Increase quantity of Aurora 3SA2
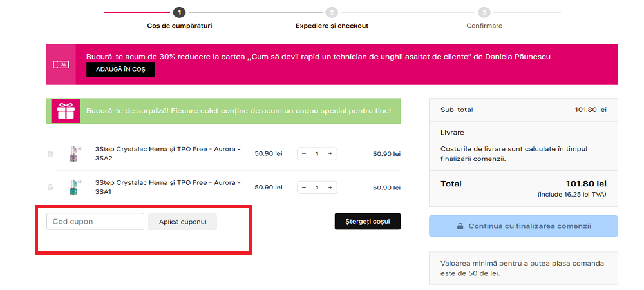The width and height of the screenshot is (644, 290). (x=330, y=154)
